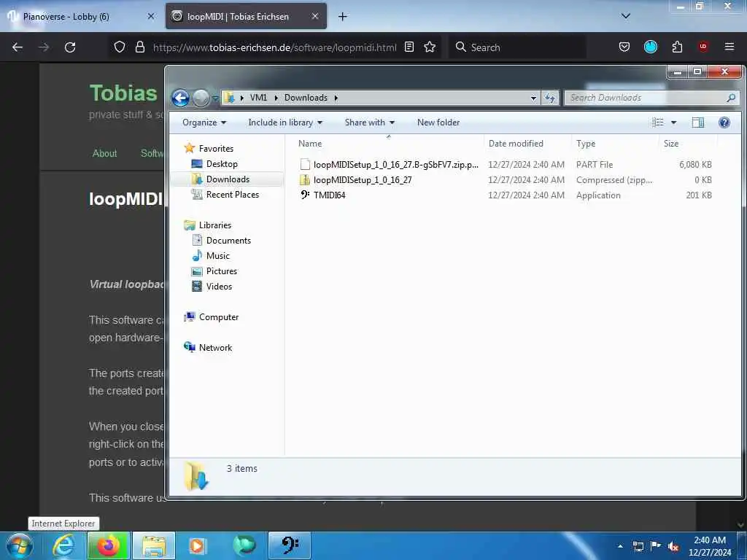Click muted volume tray icon
This screenshot has width=747, height=560.
coord(673,547)
